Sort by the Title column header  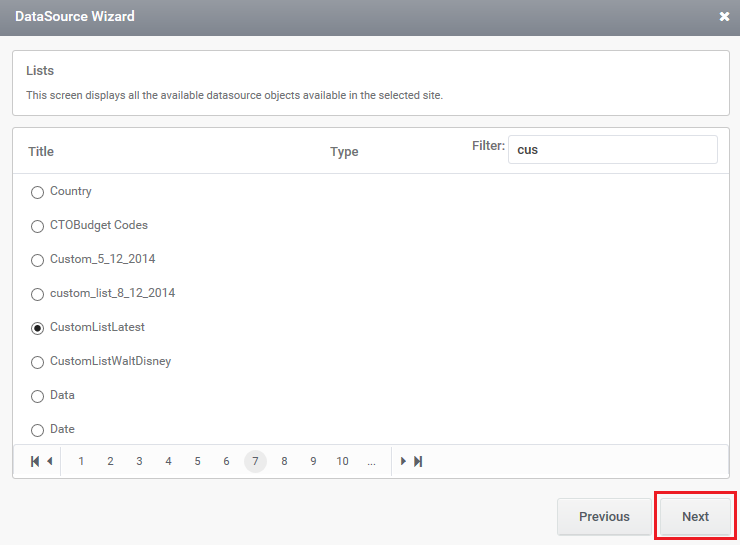pyautogui.click(x=41, y=151)
